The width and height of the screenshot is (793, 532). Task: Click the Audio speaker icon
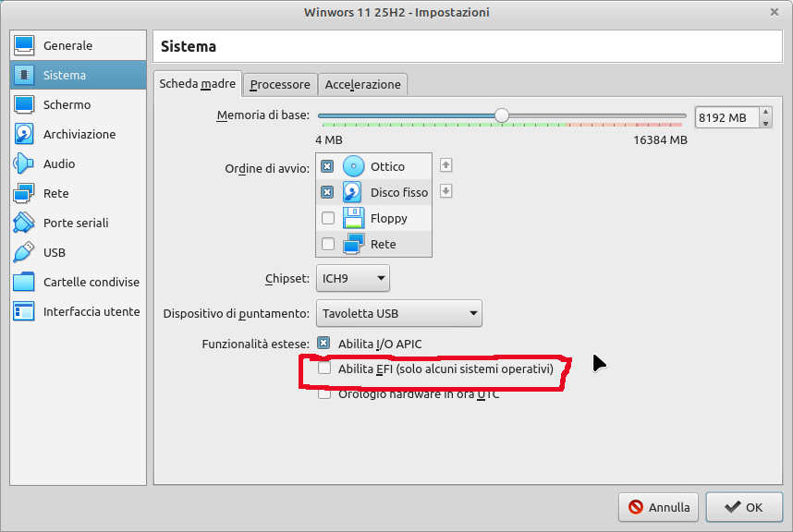pos(24,163)
